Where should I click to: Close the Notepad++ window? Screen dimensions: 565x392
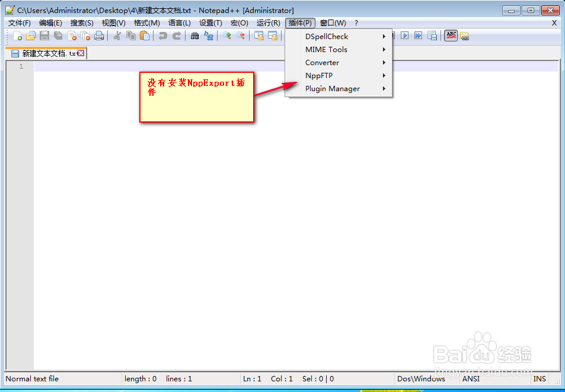pos(550,10)
